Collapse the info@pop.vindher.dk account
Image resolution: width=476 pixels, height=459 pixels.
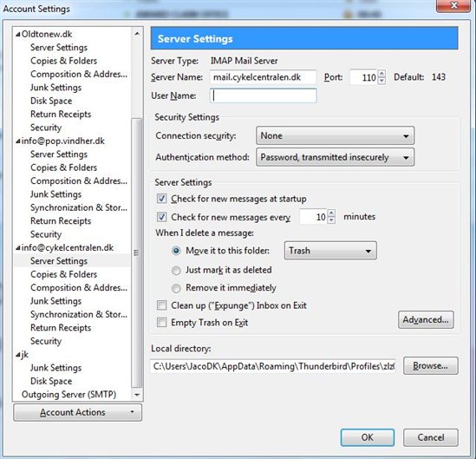pyautogui.click(x=18, y=141)
